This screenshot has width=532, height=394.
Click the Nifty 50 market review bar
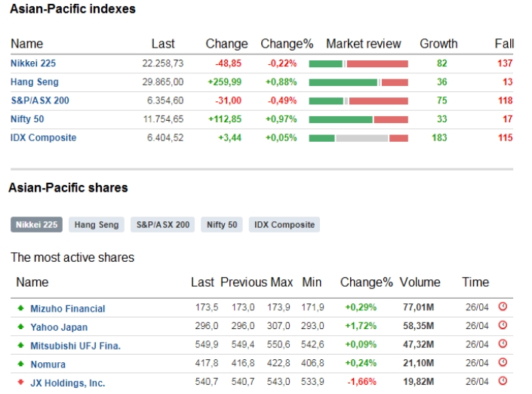[x=358, y=119]
